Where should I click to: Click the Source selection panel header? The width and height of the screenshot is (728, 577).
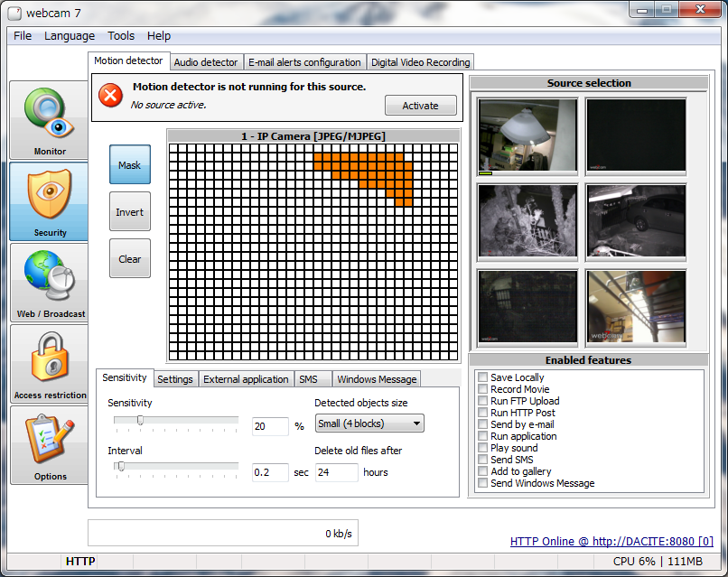coord(589,83)
